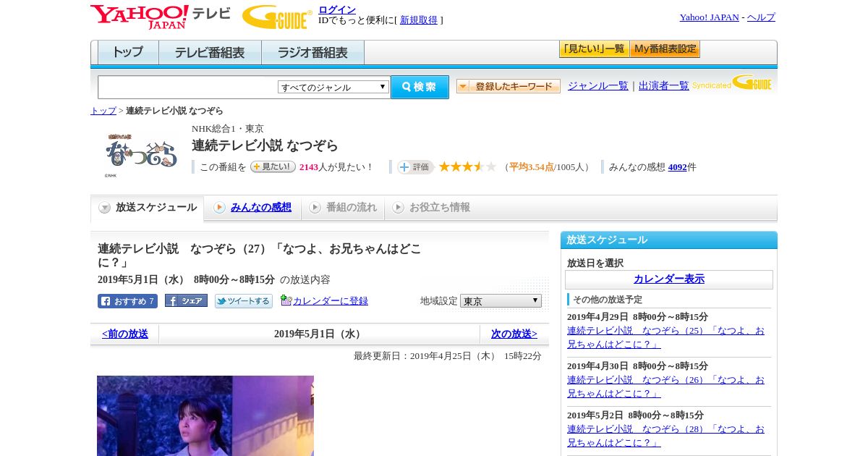Click the ログイン link
Screen dimensions: 868x456
pos(337,9)
